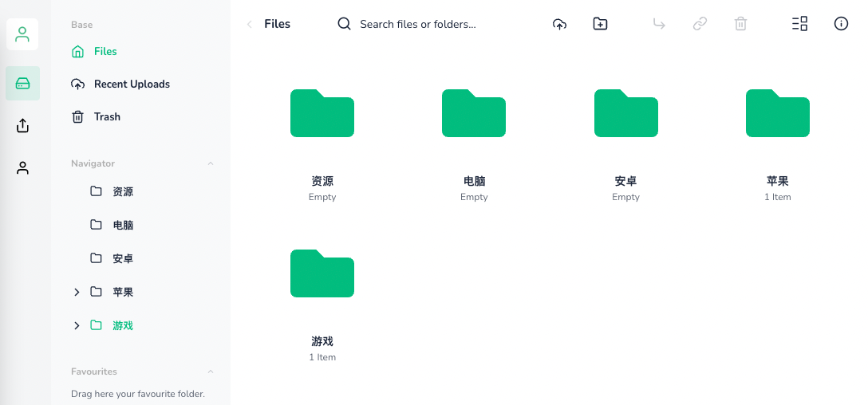868x405 pixels.
Task: Click the 苹果 folder thumbnail
Action: tap(778, 113)
